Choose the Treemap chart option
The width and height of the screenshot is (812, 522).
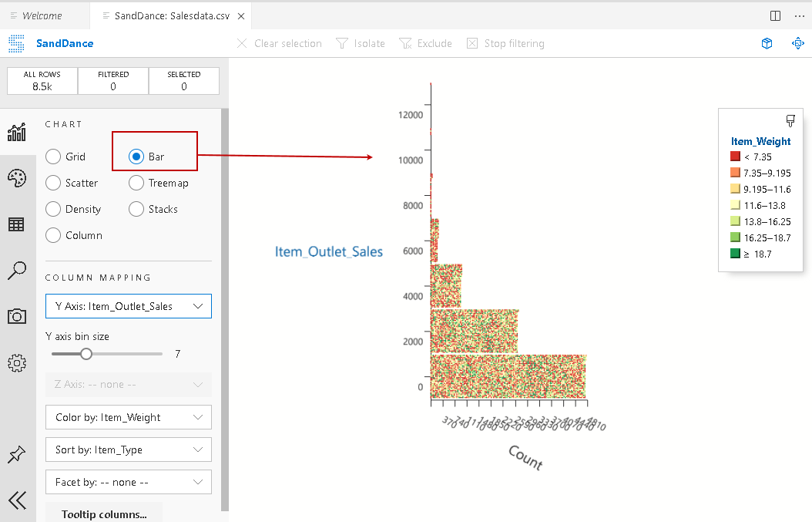(136, 183)
